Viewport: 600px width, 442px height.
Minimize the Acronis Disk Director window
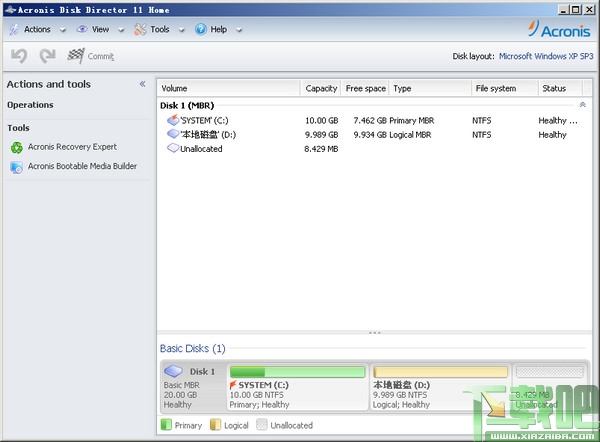click(x=563, y=10)
